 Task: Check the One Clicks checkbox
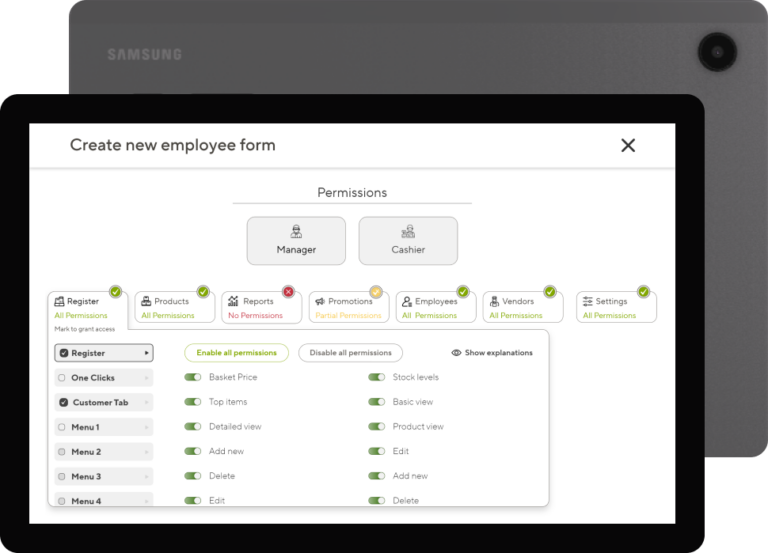pyautogui.click(x=63, y=378)
